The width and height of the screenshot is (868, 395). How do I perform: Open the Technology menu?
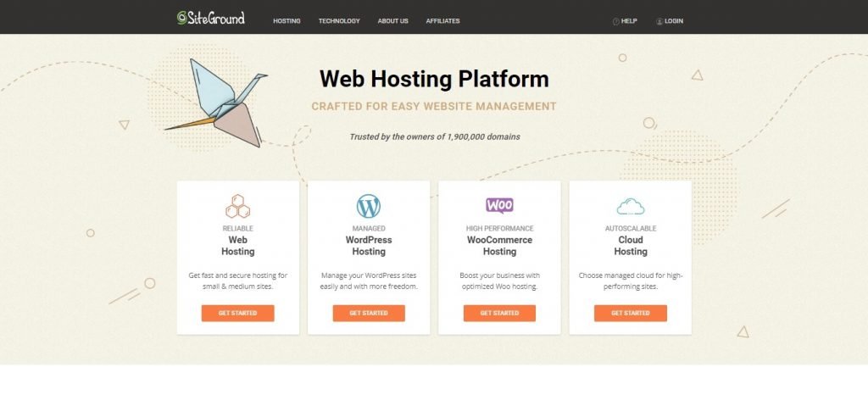tap(339, 21)
